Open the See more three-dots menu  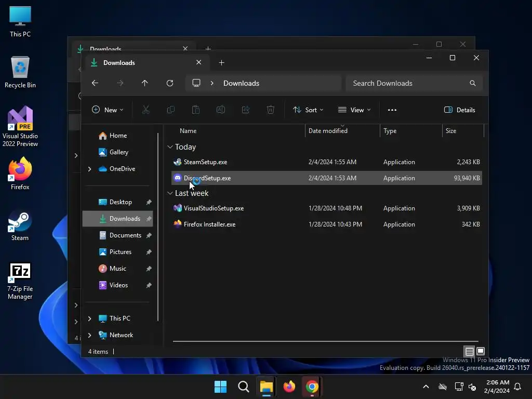tap(392, 110)
